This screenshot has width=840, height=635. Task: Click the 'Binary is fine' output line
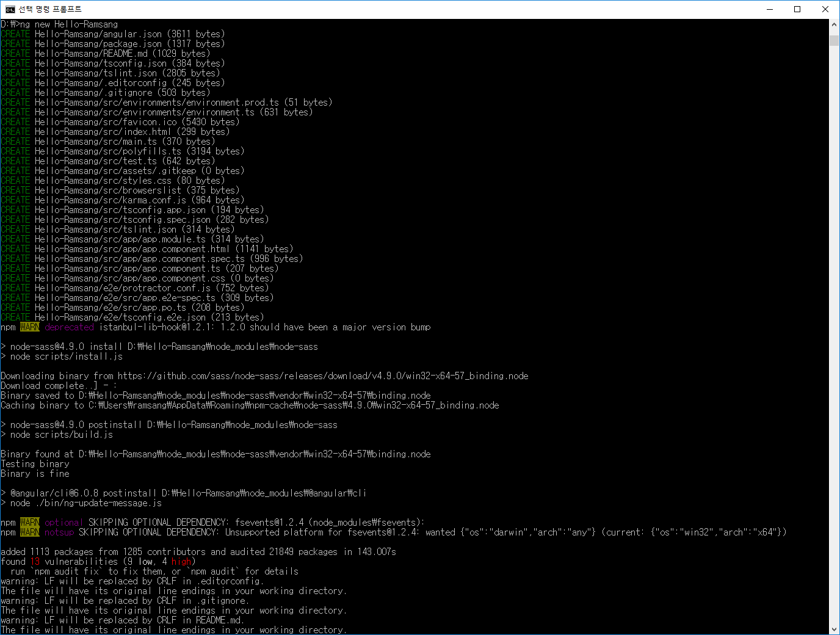pos(35,474)
